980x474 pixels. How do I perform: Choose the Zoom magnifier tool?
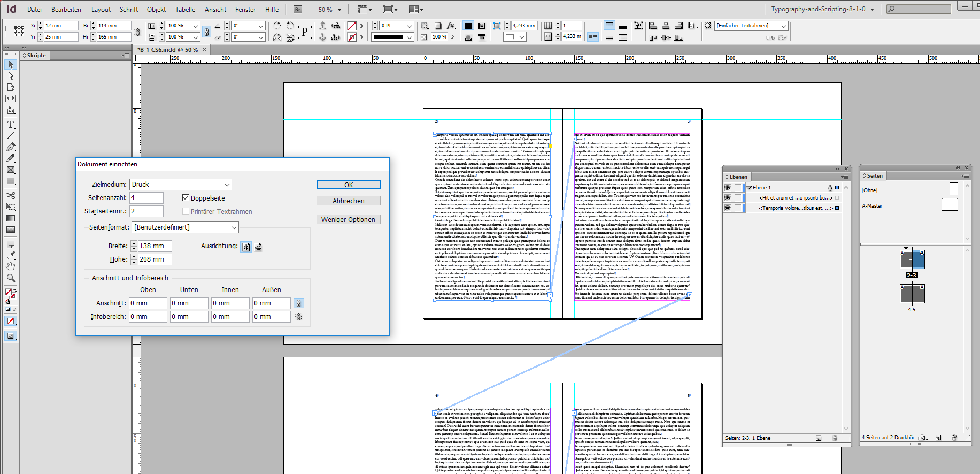(x=11, y=278)
